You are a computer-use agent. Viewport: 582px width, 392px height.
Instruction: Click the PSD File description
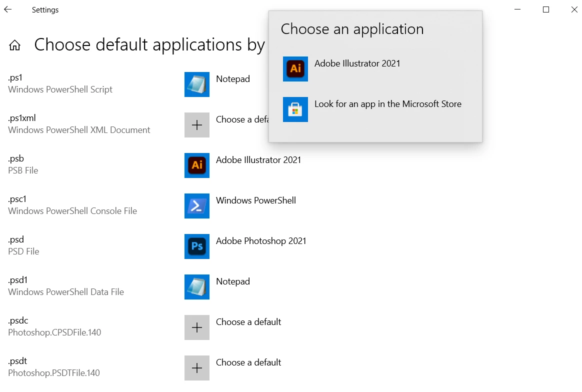point(23,251)
